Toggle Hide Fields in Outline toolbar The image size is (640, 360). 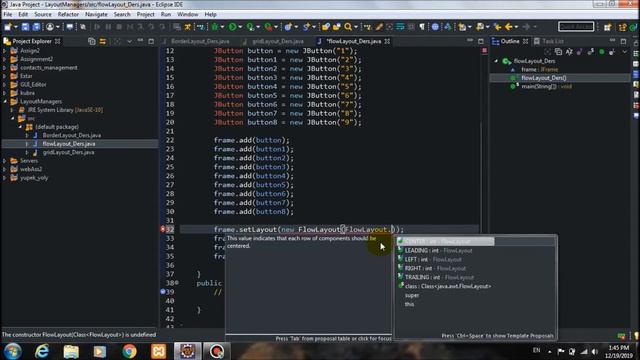[x=580, y=52]
